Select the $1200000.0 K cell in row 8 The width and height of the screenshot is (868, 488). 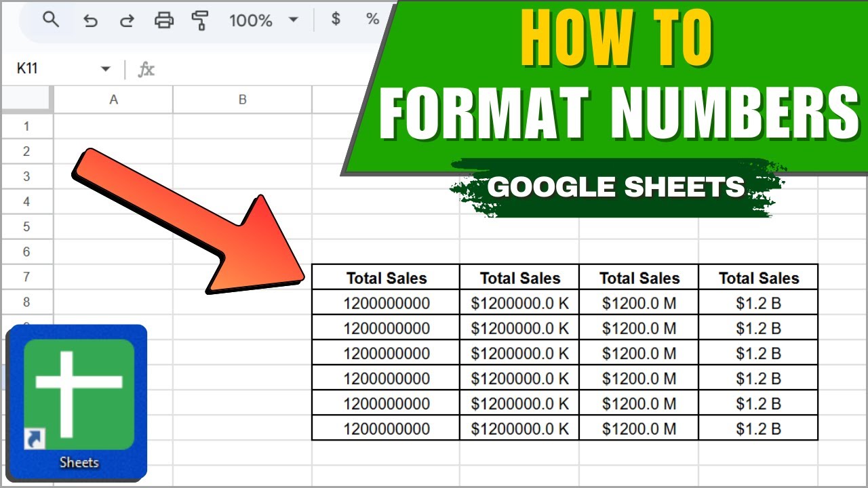pyautogui.click(x=519, y=303)
